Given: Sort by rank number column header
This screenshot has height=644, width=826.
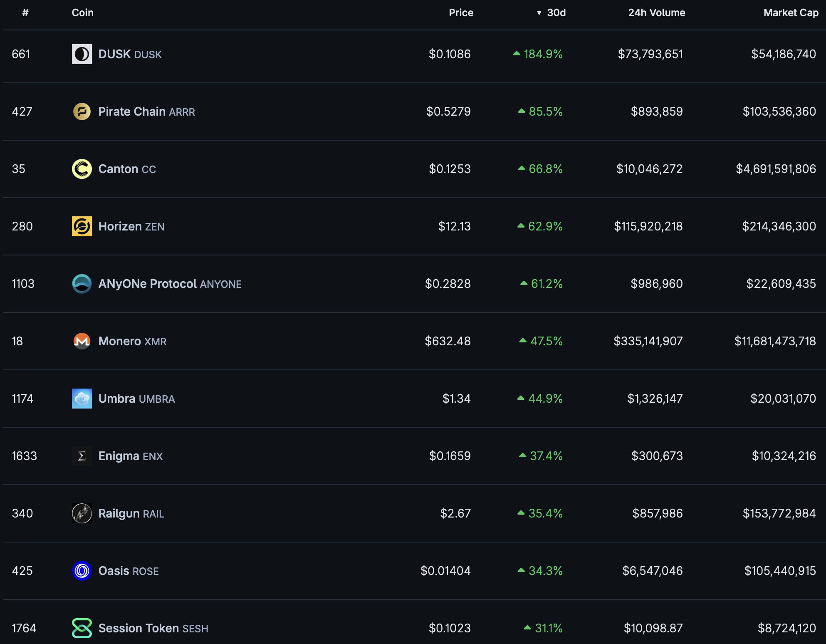Looking at the screenshot, I should tap(25, 13).
